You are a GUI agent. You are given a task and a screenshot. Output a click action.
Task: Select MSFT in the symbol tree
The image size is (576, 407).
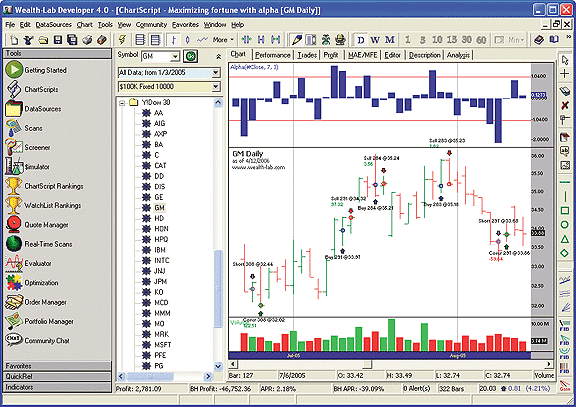[162, 345]
